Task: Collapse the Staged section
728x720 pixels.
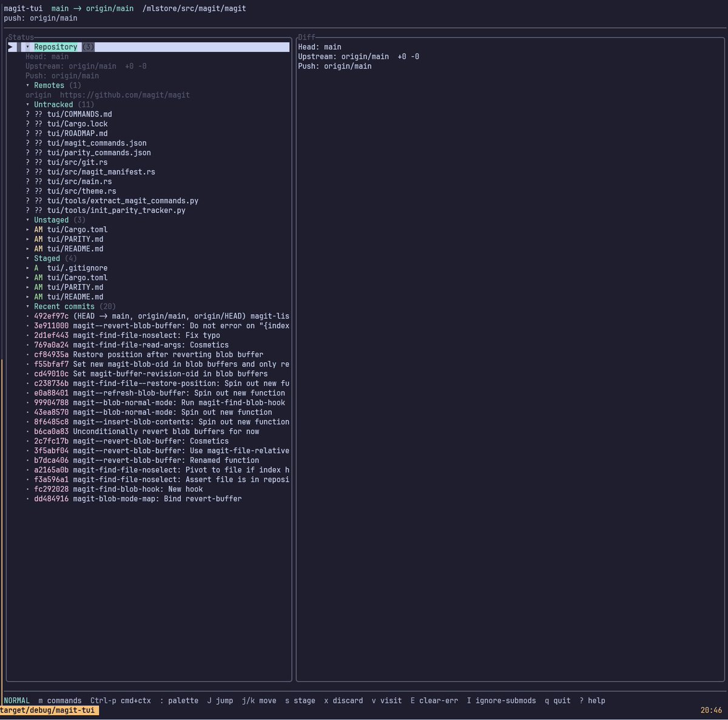Action: click(x=28, y=258)
